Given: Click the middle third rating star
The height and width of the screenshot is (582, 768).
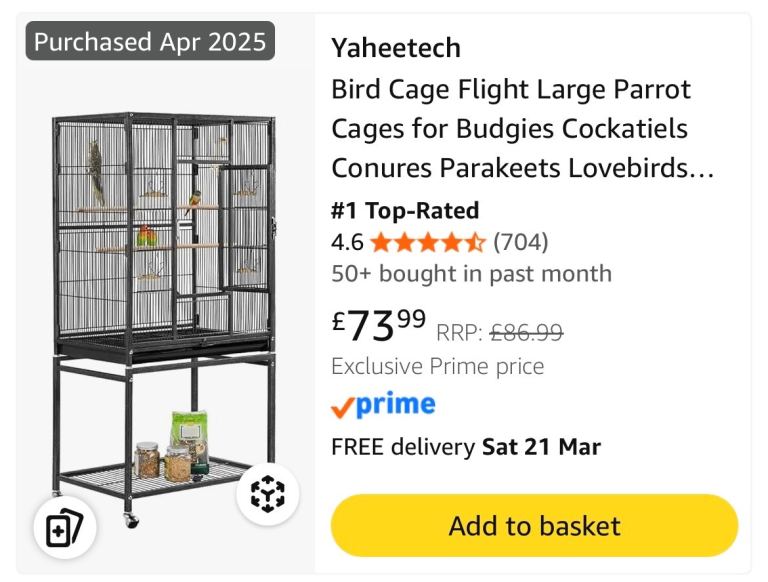Looking at the screenshot, I should pos(429,243).
